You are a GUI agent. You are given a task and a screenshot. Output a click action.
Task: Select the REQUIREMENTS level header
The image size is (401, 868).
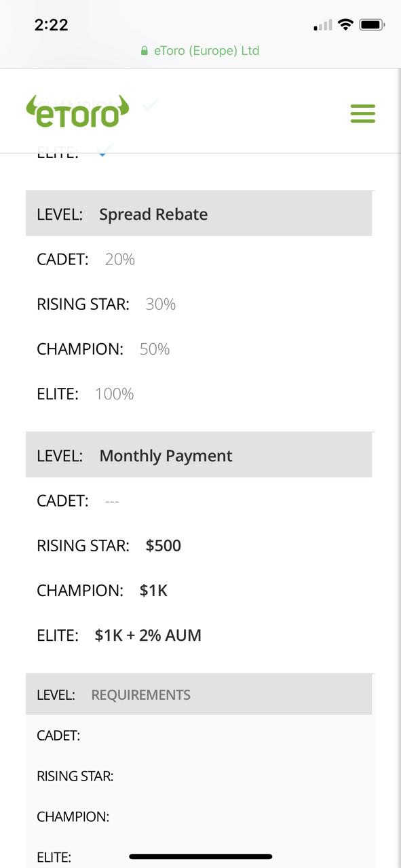[x=199, y=694]
